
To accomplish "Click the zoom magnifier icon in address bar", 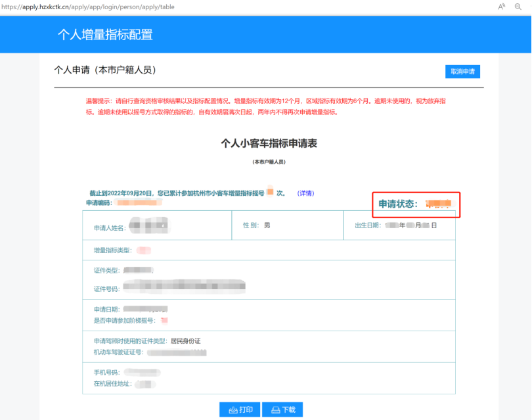I will coord(518,7).
